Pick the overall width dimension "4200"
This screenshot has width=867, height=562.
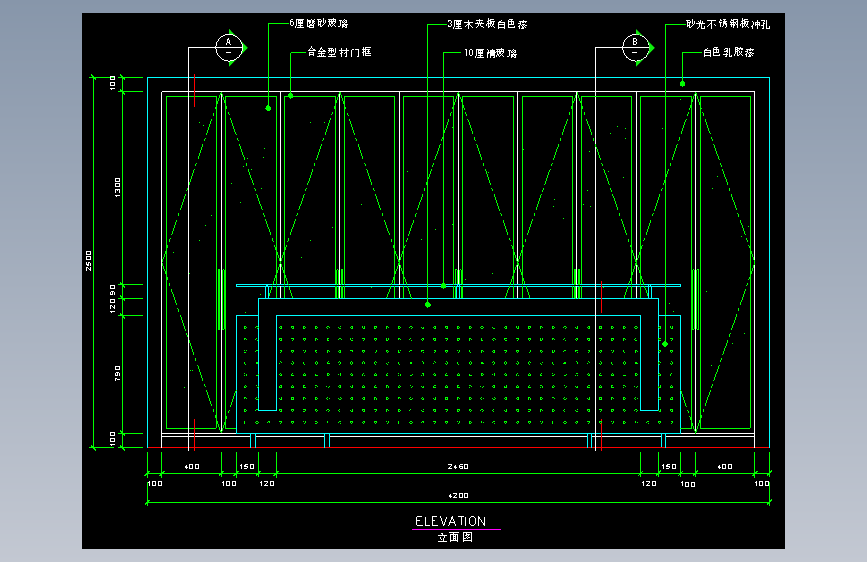[458, 496]
